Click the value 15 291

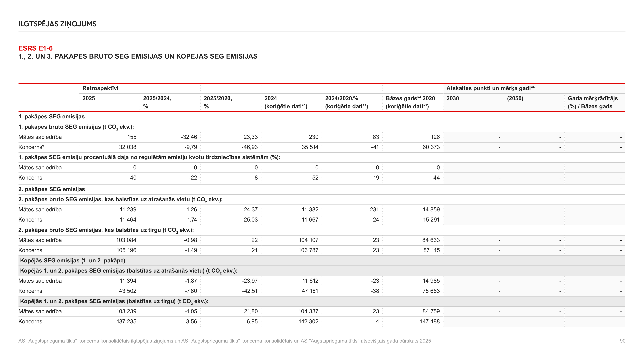(431, 220)
